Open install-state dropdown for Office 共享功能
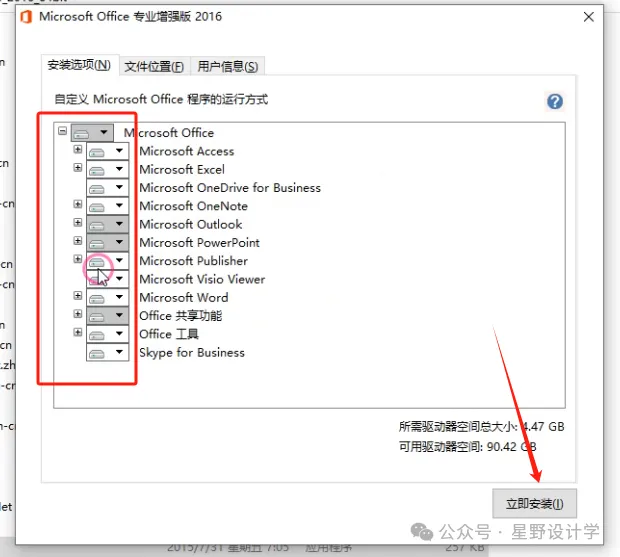The image size is (620, 557). 108,315
